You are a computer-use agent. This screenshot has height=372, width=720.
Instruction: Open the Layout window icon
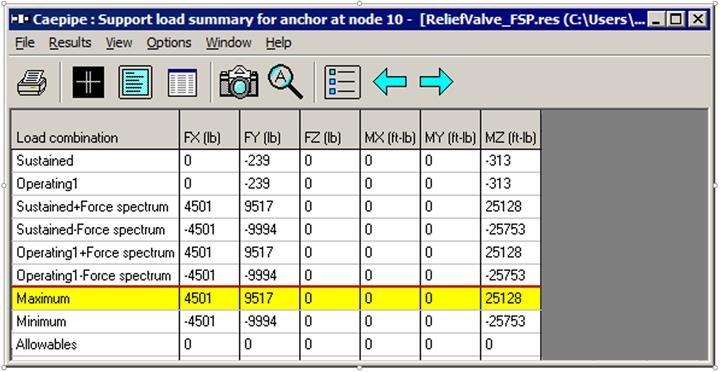(x=135, y=82)
